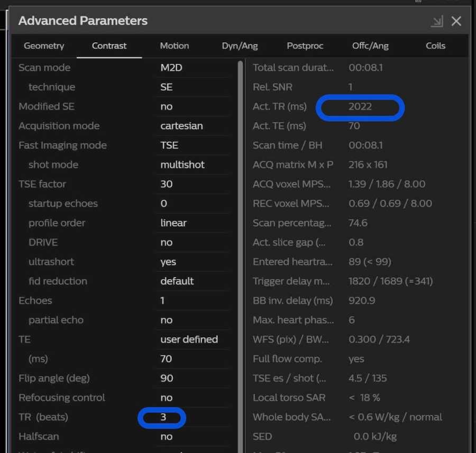Change technique value SE
This screenshot has width=476, height=453.
193,87
